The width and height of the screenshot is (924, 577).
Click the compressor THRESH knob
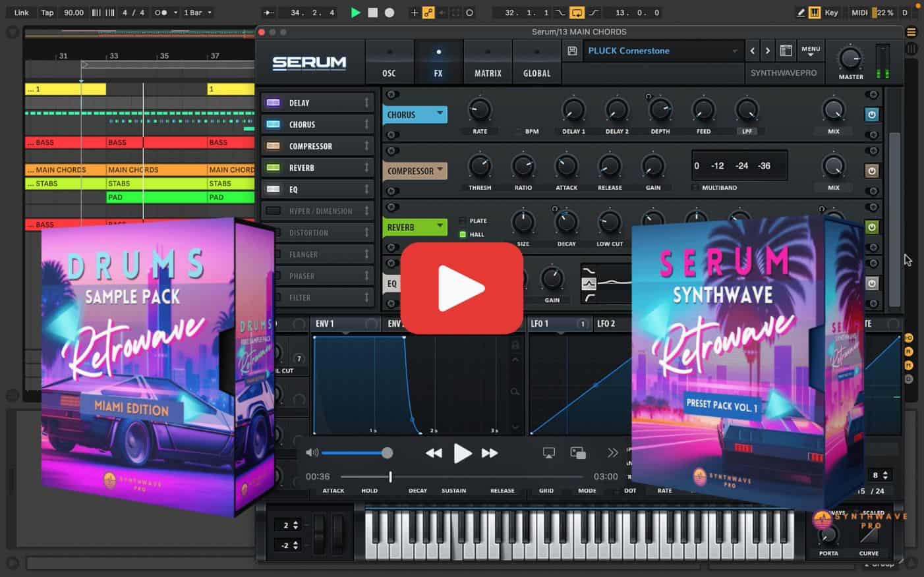[480, 166]
